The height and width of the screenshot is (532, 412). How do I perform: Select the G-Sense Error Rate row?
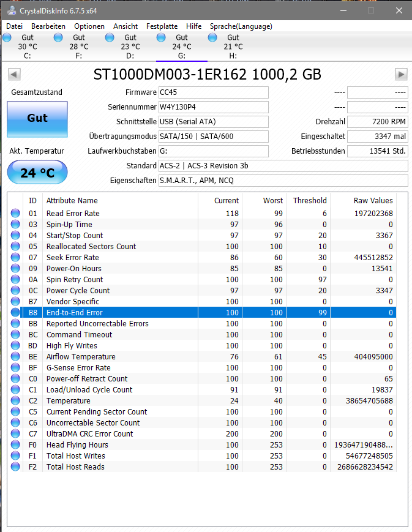[x=201, y=367]
